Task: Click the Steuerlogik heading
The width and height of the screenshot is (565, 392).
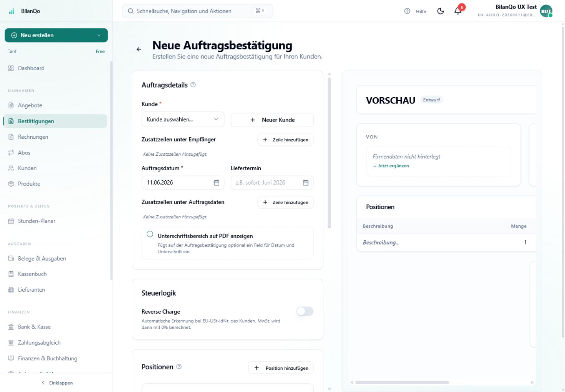Action: (159, 293)
